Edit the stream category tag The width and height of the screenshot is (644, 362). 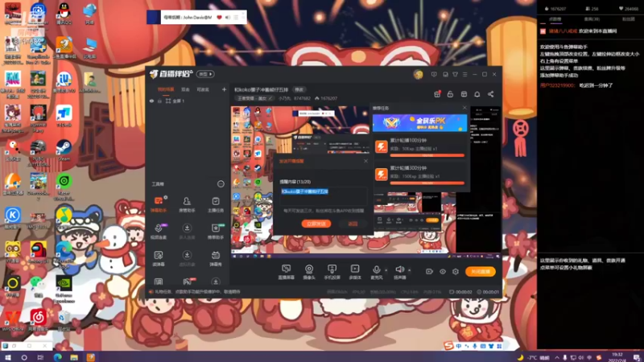click(x=255, y=98)
